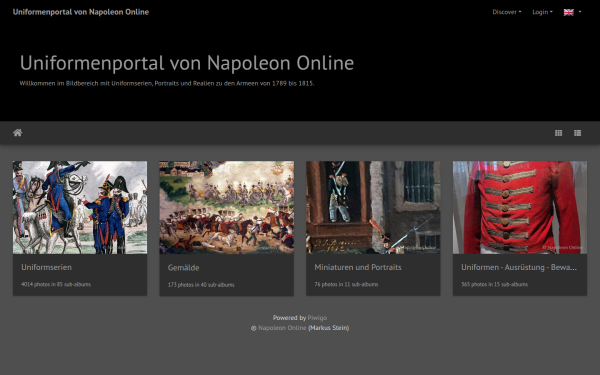The height and width of the screenshot is (375, 600).
Task: Click the Willkommen im Bildbereich description text
Action: 167,83
